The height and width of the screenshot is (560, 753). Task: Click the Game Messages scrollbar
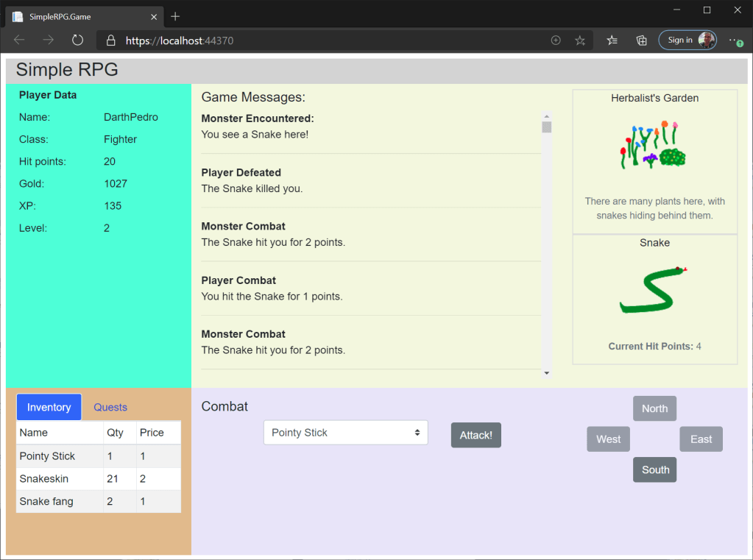tap(546, 127)
